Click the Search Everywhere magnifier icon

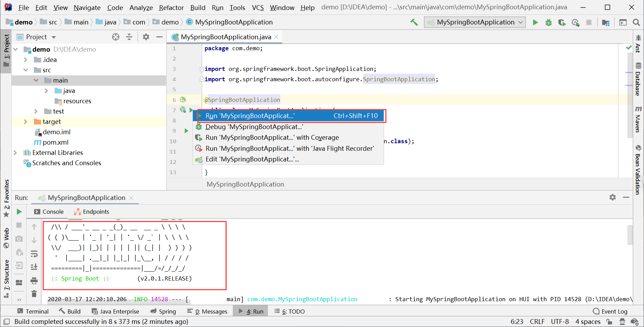pos(636,22)
